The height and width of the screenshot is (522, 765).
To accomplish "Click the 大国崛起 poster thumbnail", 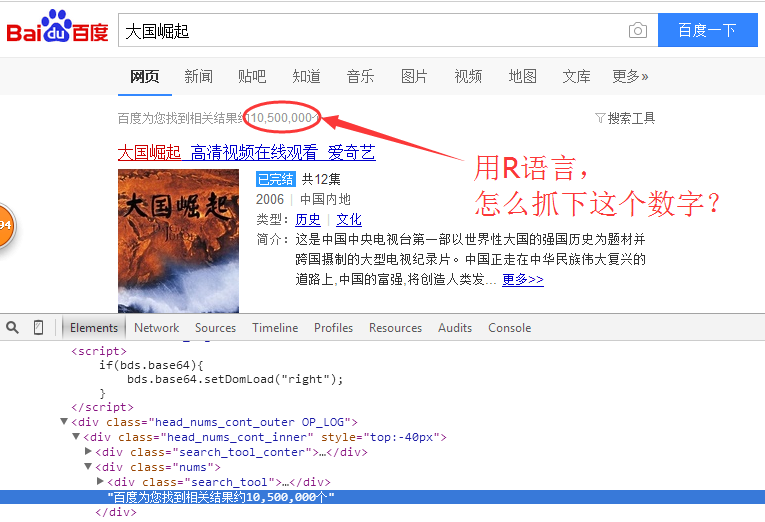I will click(x=179, y=241).
